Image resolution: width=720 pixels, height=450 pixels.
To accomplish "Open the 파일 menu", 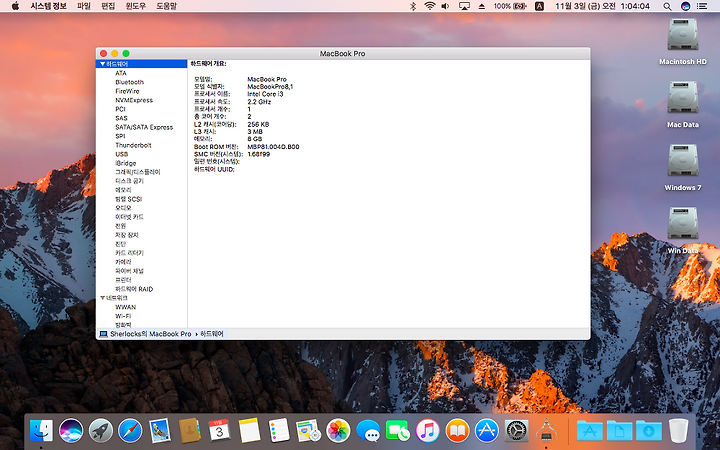I will [x=84, y=6].
